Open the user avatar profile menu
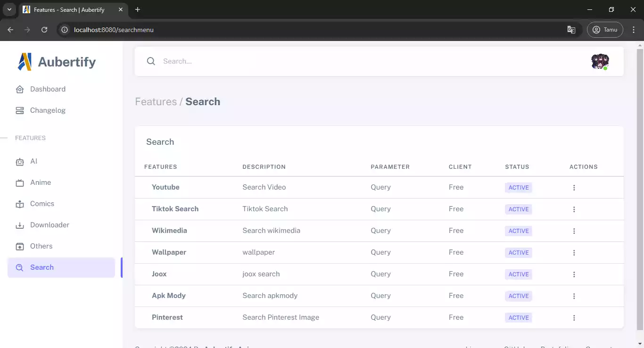Image resolution: width=644 pixels, height=348 pixels. coord(600,61)
